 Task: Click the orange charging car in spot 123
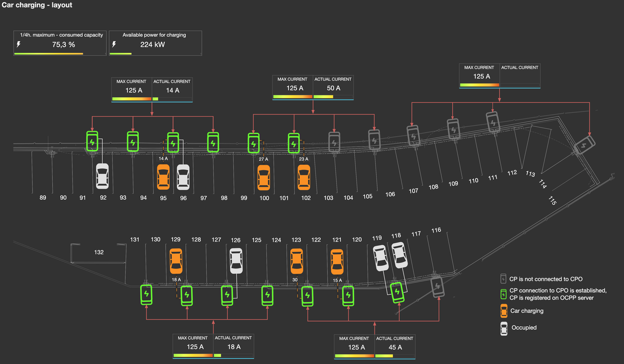click(x=296, y=260)
